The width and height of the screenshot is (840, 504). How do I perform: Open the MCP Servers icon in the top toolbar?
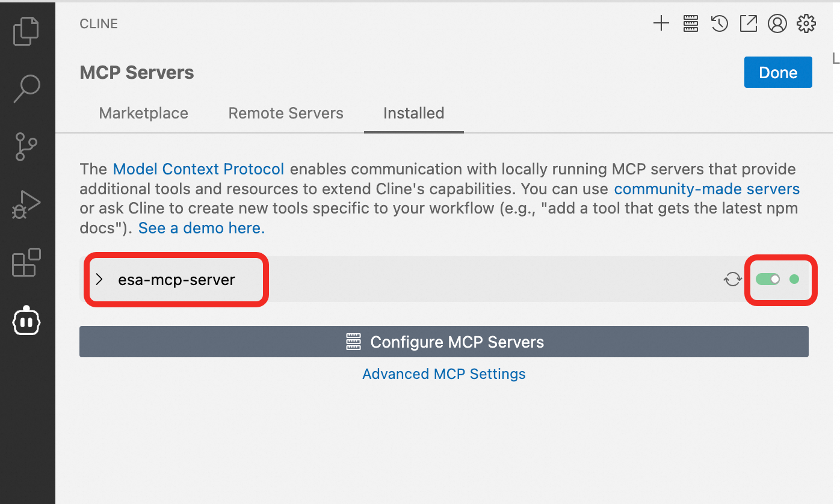pyautogui.click(x=690, y=23)
